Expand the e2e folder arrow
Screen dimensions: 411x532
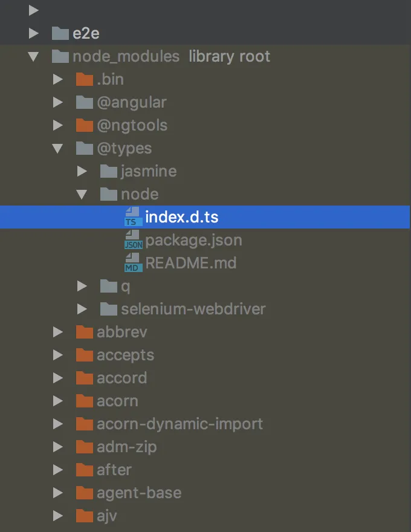34,33
